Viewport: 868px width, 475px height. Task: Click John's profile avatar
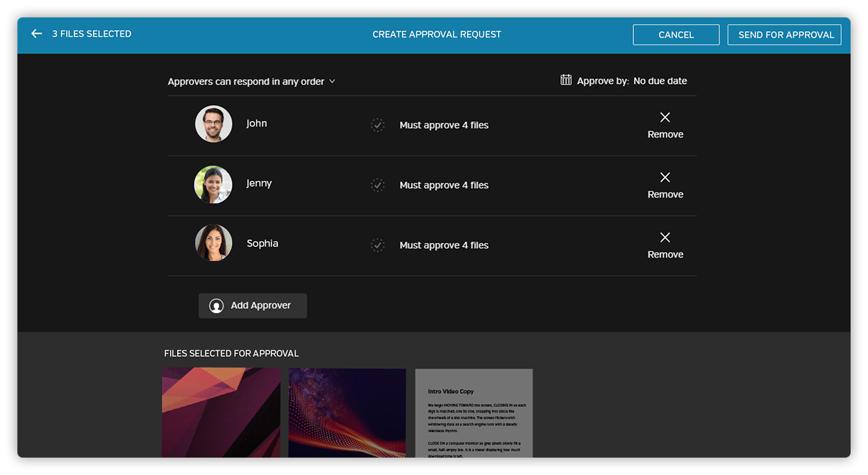(x=213, y=123)
